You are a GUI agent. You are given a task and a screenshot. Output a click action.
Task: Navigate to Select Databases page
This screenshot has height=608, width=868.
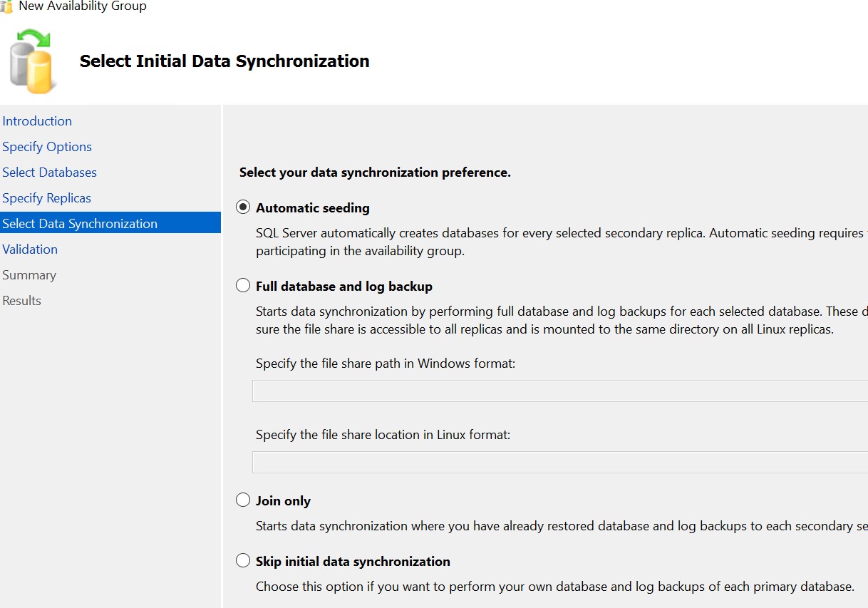49,172
